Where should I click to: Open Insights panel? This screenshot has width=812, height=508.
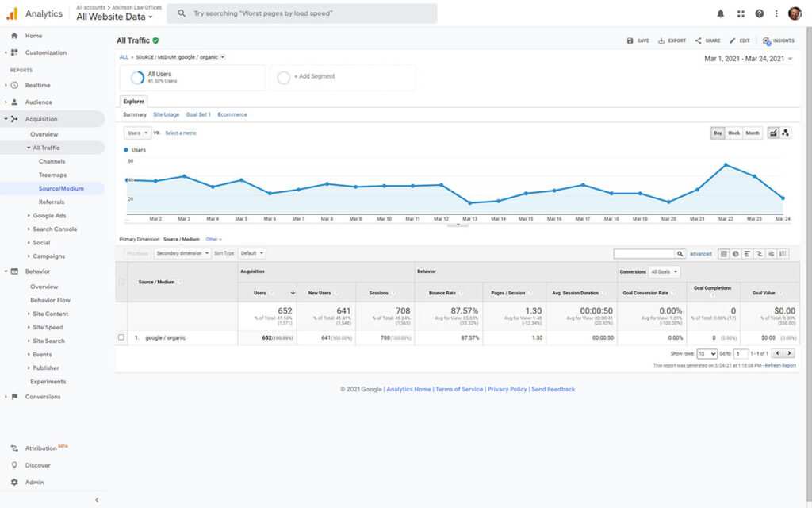[x=779, y=40]
